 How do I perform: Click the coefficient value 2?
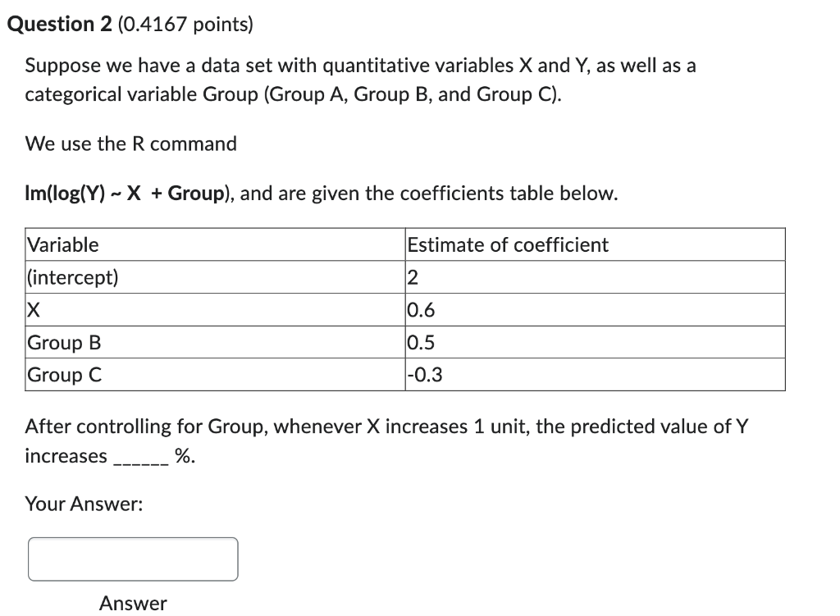click(409, 277)
